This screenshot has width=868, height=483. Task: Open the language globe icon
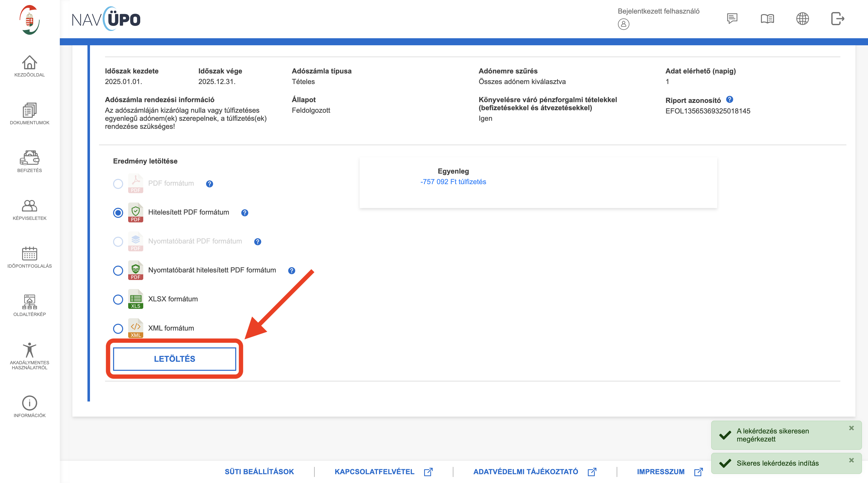coord(802,19)
